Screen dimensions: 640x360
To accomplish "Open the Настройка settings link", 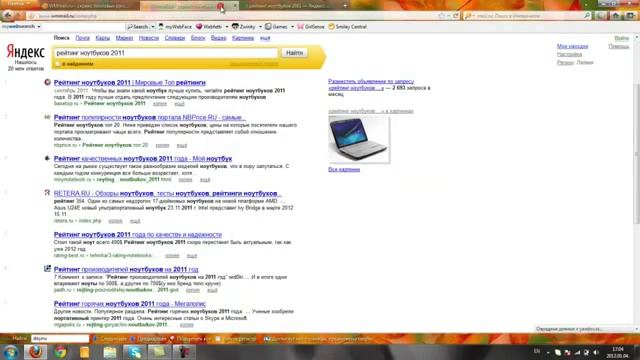I will pos(569,54).
